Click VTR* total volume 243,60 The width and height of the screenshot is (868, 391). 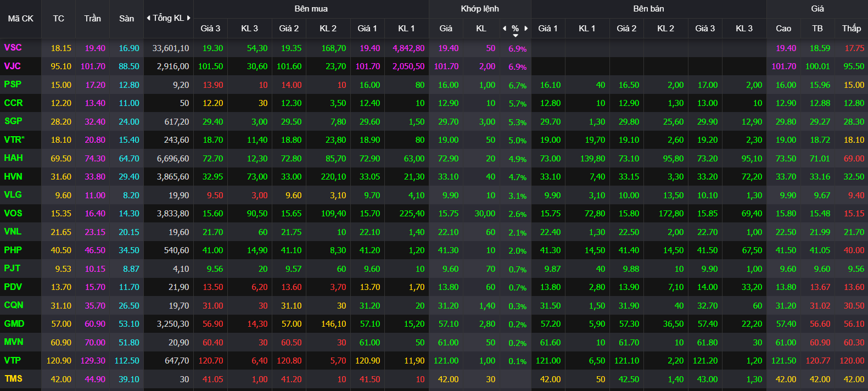click(x=177, y=140)
